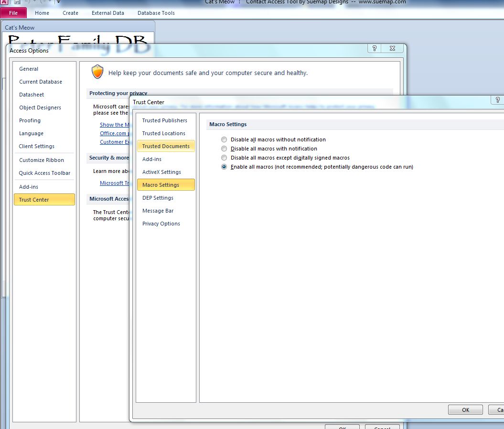Select Quick Access Toolbar category
This screenshot has height=429, width=504.
point(44,173)
